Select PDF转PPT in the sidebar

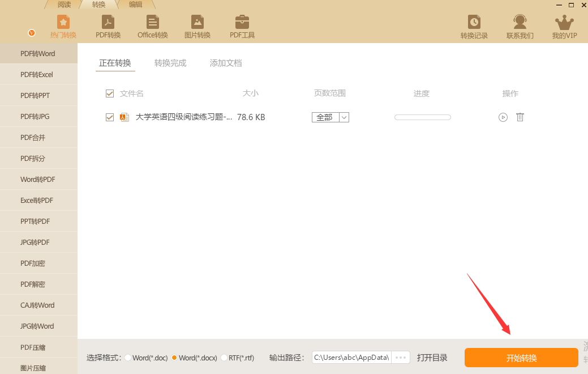[38, 95]
